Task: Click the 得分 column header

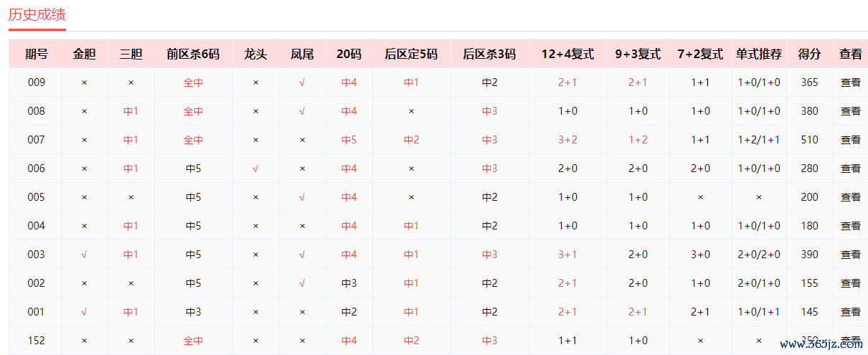Action: 809,54
